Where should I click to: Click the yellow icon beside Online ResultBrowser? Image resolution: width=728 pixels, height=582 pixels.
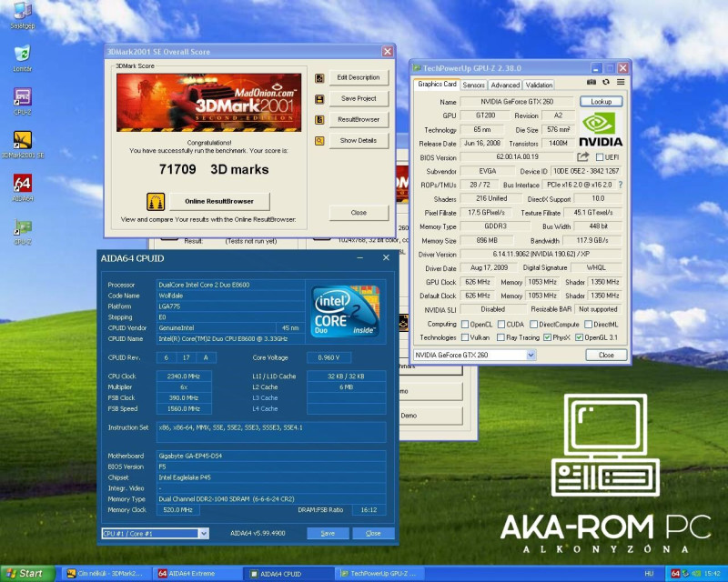click(x=156, y=201)
